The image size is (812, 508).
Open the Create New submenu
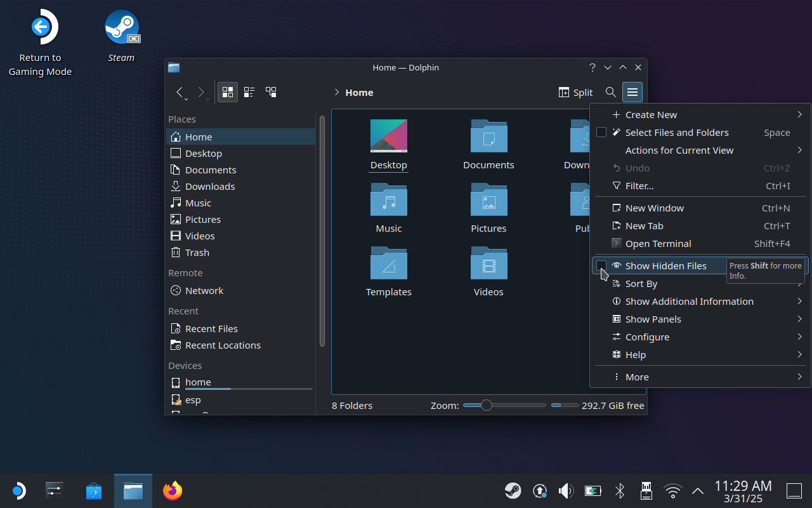(651, 114)
